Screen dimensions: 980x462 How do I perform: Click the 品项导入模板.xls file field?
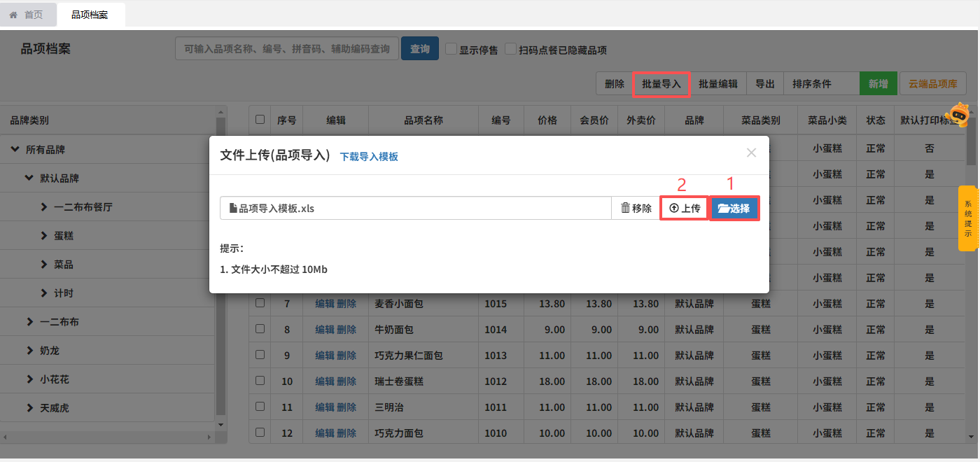point(416,208)
